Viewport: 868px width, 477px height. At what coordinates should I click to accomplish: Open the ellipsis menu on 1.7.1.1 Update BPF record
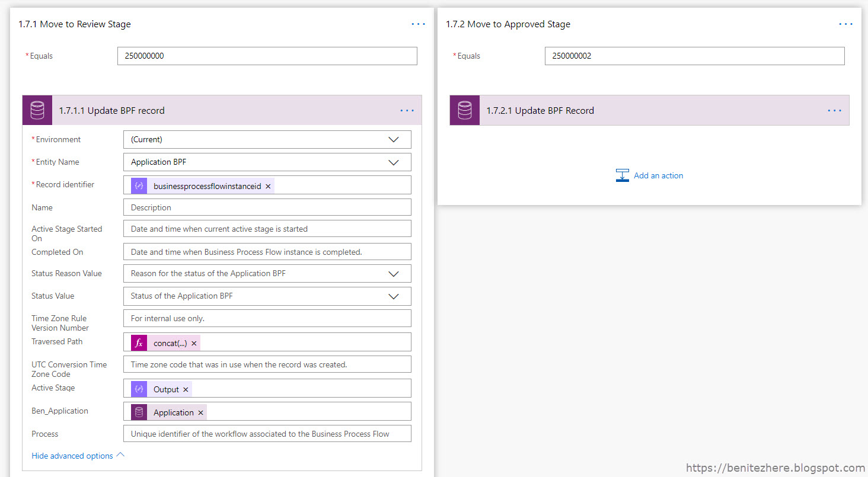[x=407, y=110]
